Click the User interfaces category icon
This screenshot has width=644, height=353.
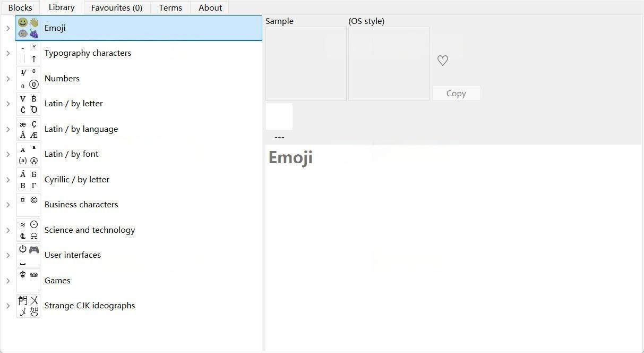[28, 255]
